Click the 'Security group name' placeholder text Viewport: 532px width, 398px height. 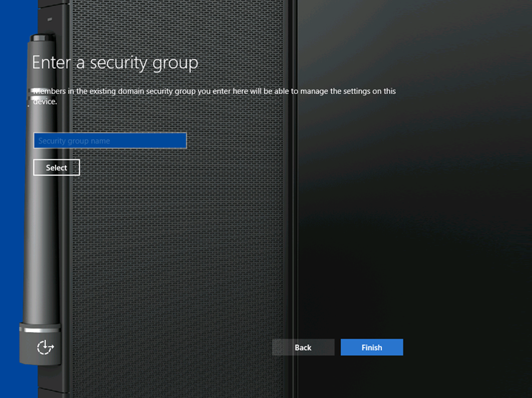tap(74, 141)
